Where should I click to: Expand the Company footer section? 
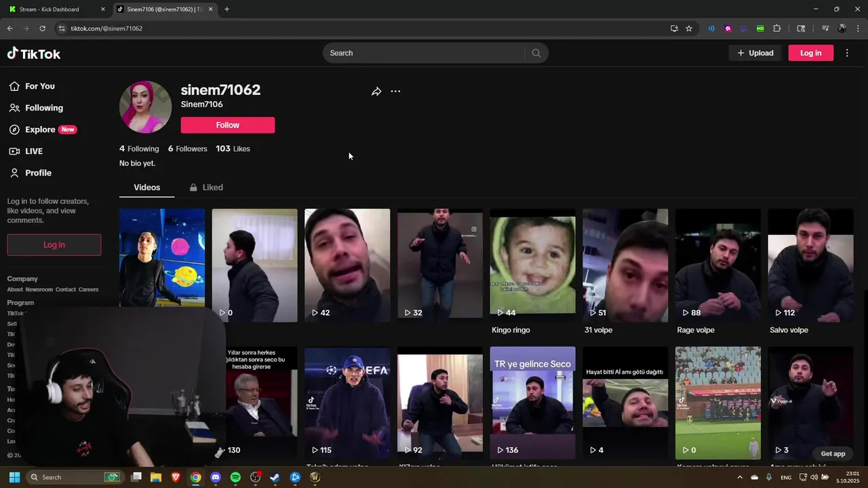click(22, 279)
